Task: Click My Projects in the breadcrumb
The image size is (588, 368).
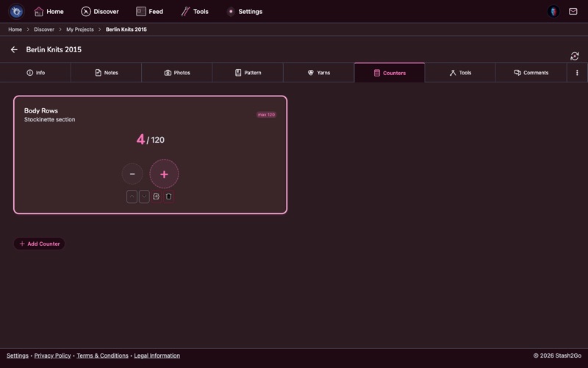Action: [79, 29]
